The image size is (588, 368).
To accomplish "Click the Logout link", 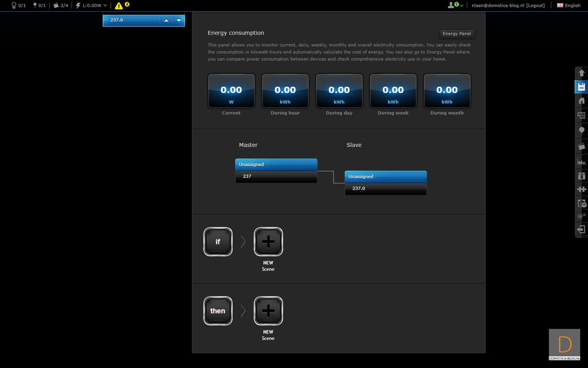I will [x=536, y=5].
